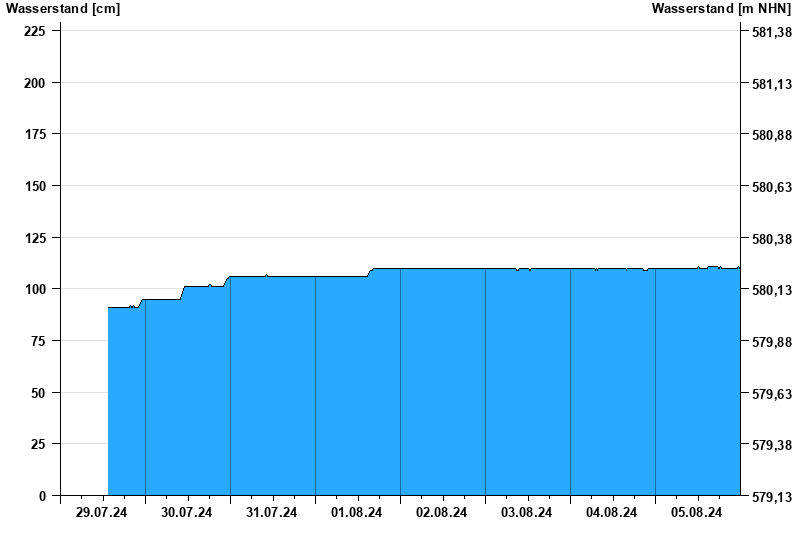Click the date label 31.07.24
The width and height of the screenshot is (800, 550).
(x=271, y=513)
